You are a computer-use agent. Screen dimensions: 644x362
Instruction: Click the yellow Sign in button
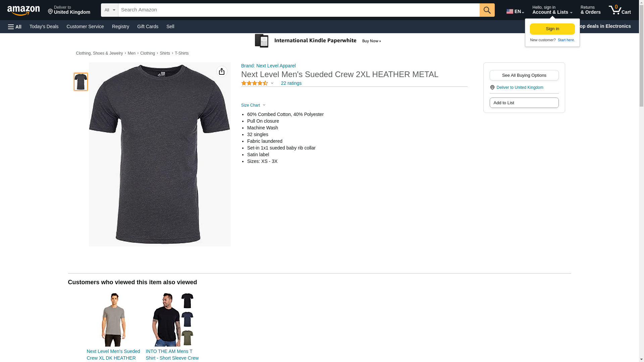[x=552, y=29]
